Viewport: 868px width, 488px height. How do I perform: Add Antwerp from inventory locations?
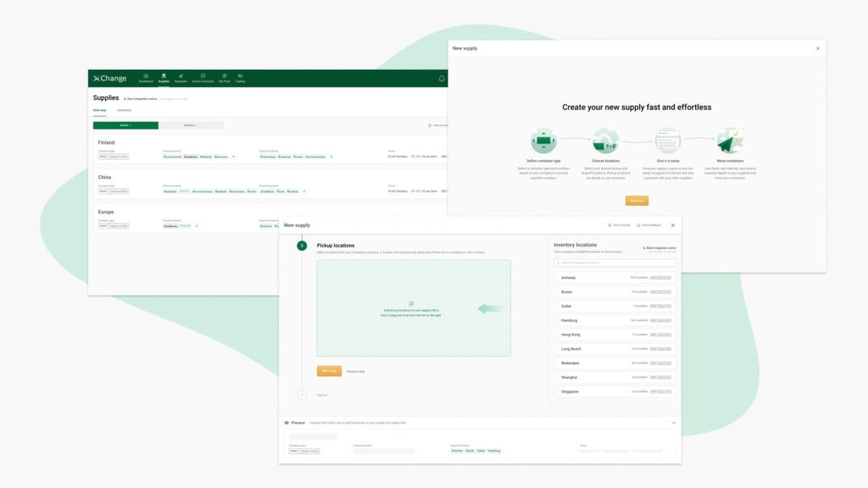(x=615, y=278)
